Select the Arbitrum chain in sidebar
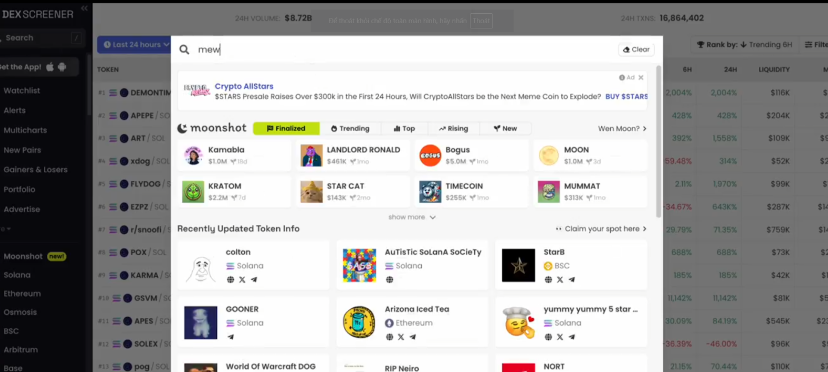Image resolution: width=828 pixels, height=372 pixels. point(20,350)
